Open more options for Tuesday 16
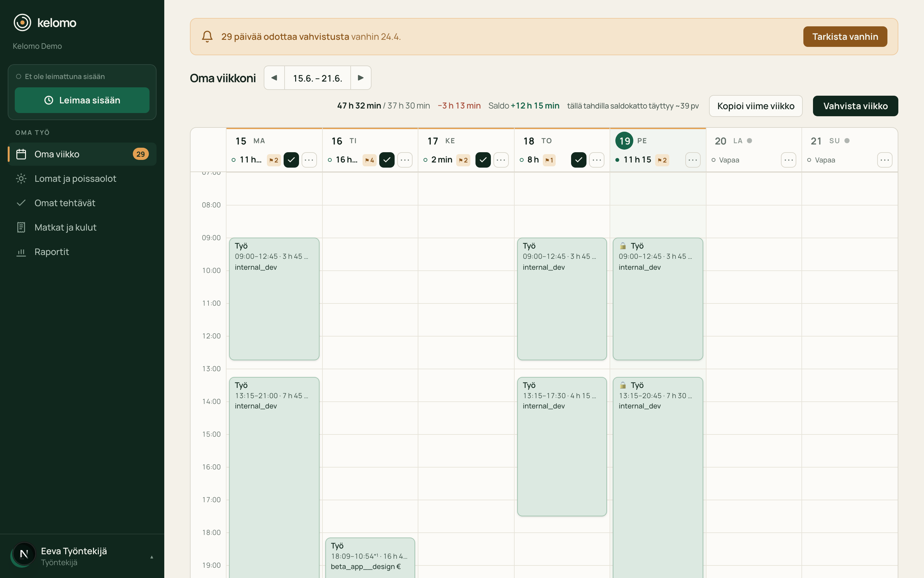Image resolution: width=924 pixels, height=578 pixels. 405,160
